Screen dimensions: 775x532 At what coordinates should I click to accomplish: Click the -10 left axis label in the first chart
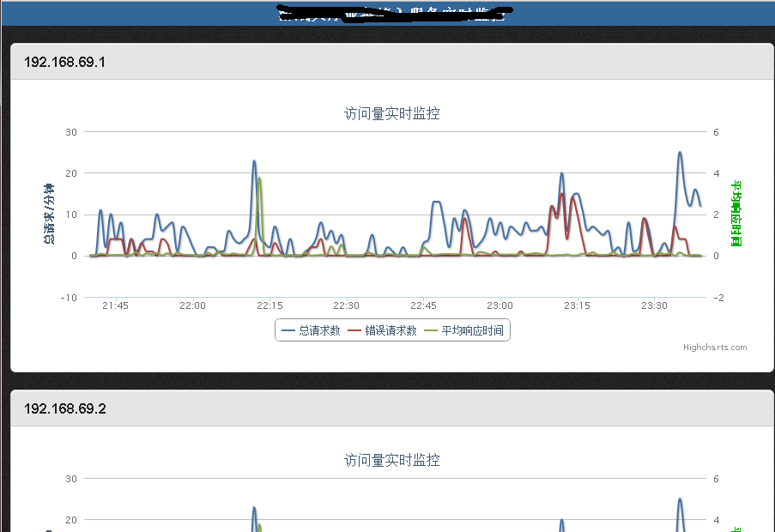coord(69,298)
